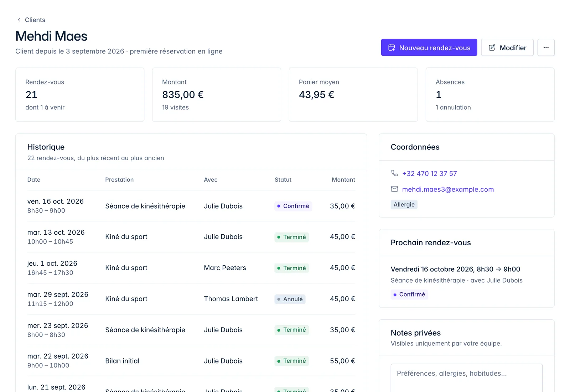Viewport: 570px width, 392px height.
Task: Open the three-dots more options menu
Action: click(x=546, y=47)
